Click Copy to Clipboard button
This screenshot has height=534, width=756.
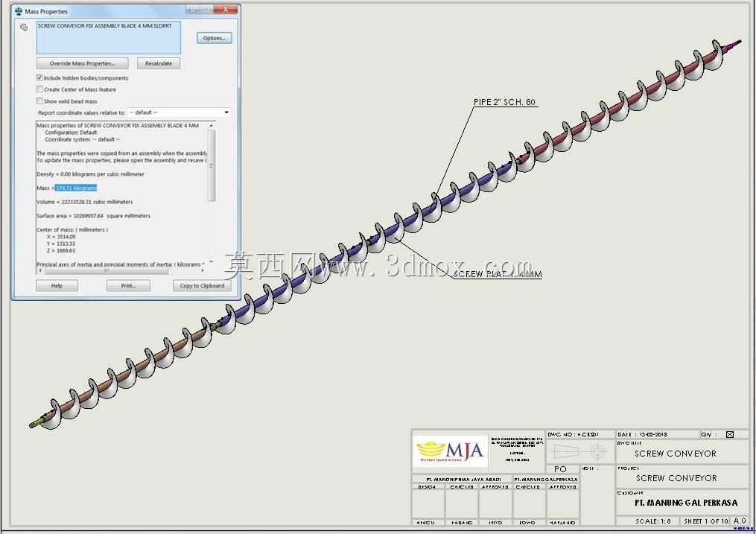[202, 286]
